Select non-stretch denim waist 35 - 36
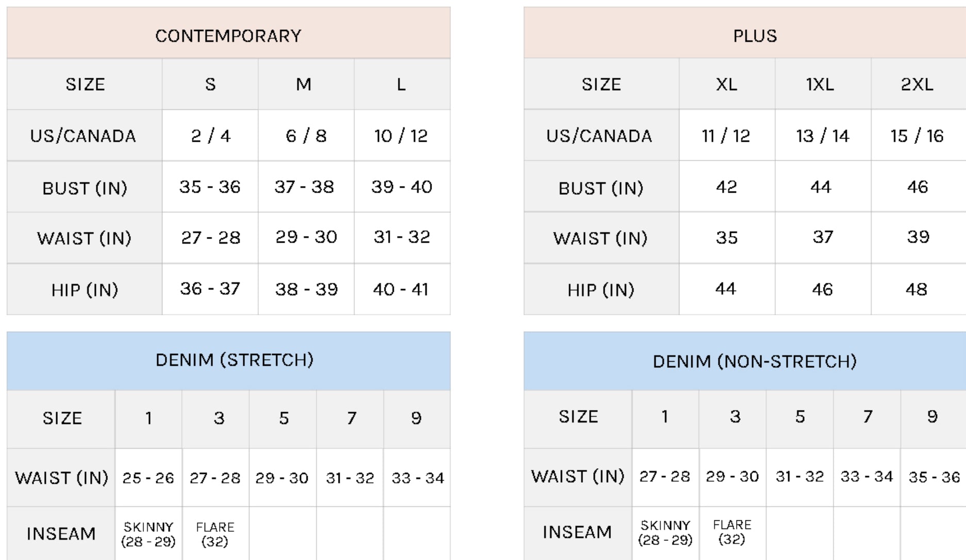The height and width of the screenshot is (560, 966). [x=934, y=477]
